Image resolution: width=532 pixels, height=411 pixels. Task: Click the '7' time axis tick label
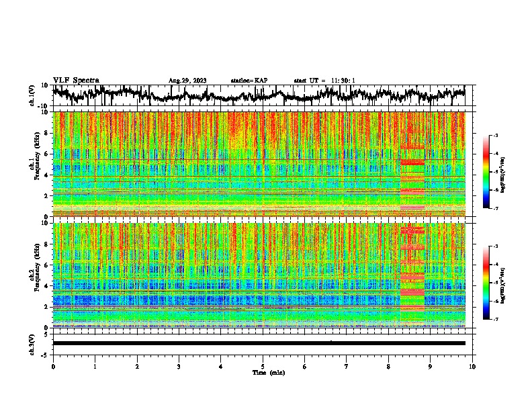point(347,367)
